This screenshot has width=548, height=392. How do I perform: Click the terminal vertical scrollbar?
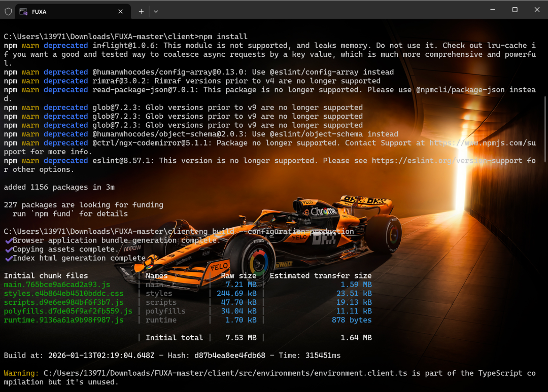tap(545, 129)
